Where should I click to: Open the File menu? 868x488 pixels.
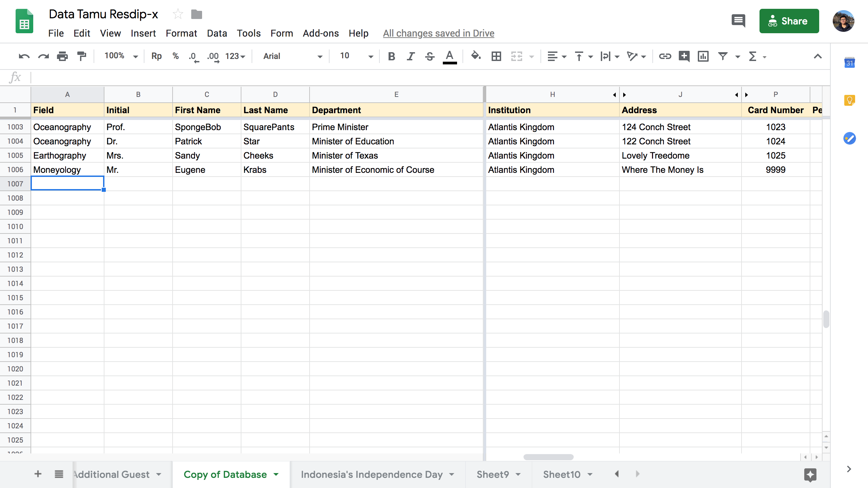56,33
